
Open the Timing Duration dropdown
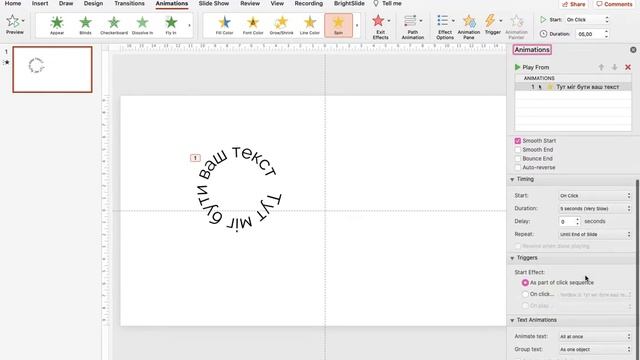click(595, 209)
